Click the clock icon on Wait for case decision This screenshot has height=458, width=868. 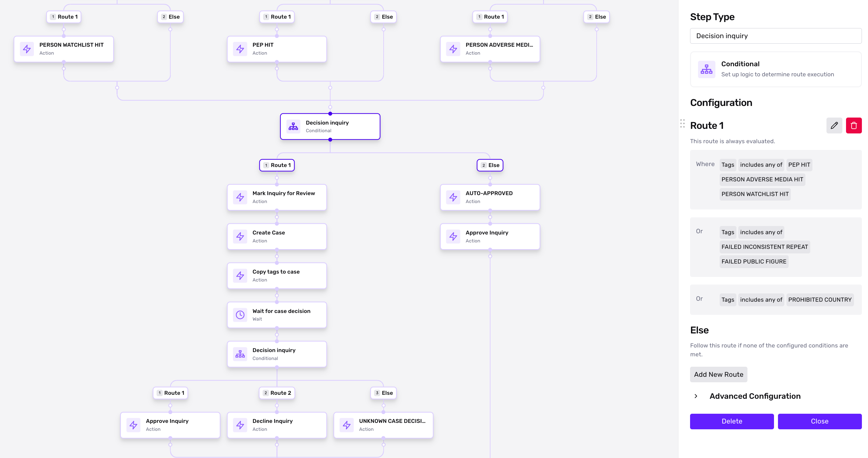coord(240,315)
